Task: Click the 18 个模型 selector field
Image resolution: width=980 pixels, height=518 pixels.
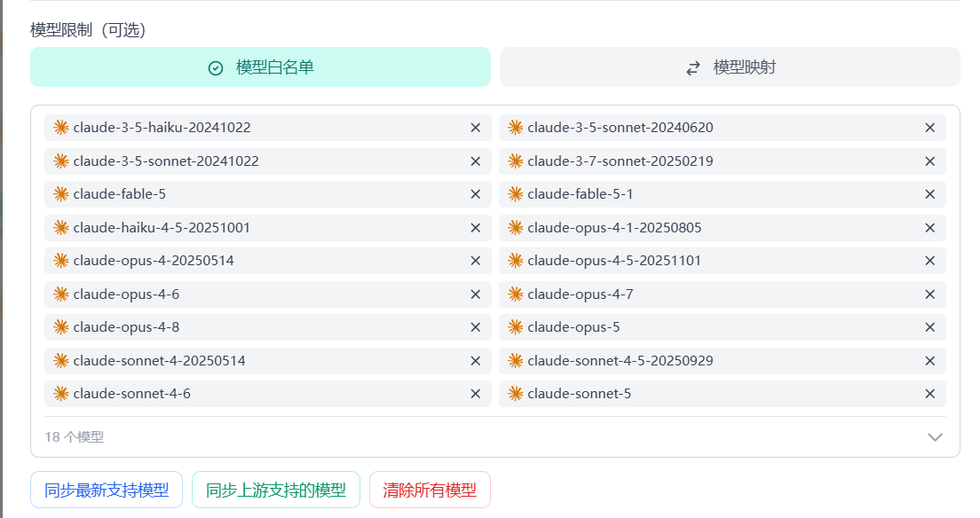Action: (x=495, y=436)
